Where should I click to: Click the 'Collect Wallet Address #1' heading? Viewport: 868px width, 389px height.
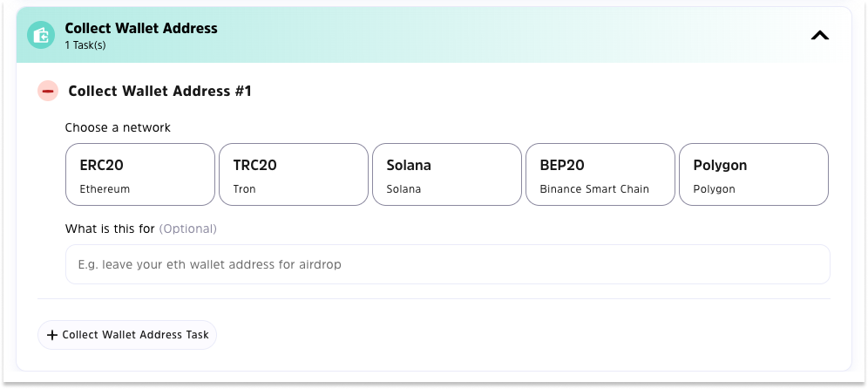159,91
